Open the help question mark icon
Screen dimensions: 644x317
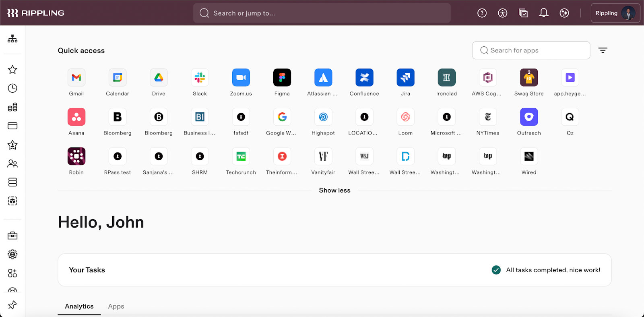[x=482, y=13]
